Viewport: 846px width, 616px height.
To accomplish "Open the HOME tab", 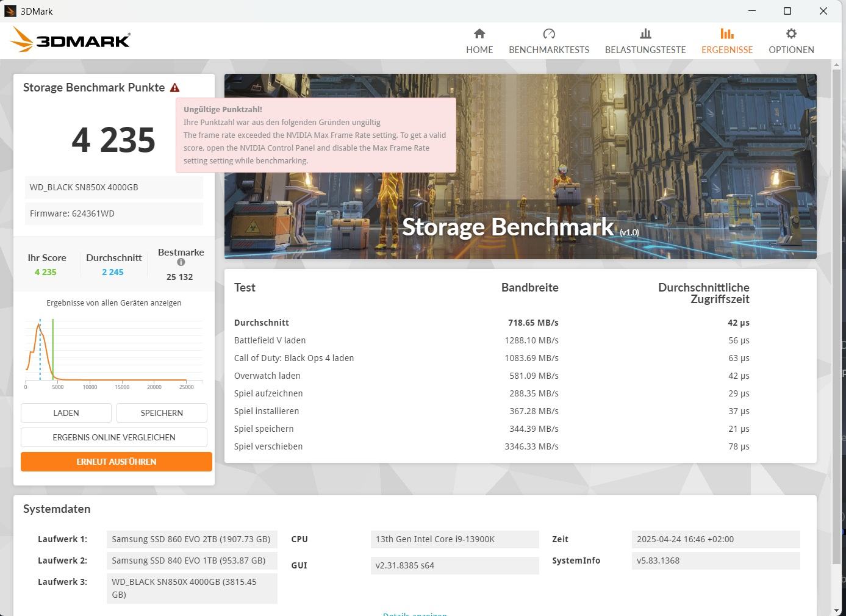I will click(479, 41).
